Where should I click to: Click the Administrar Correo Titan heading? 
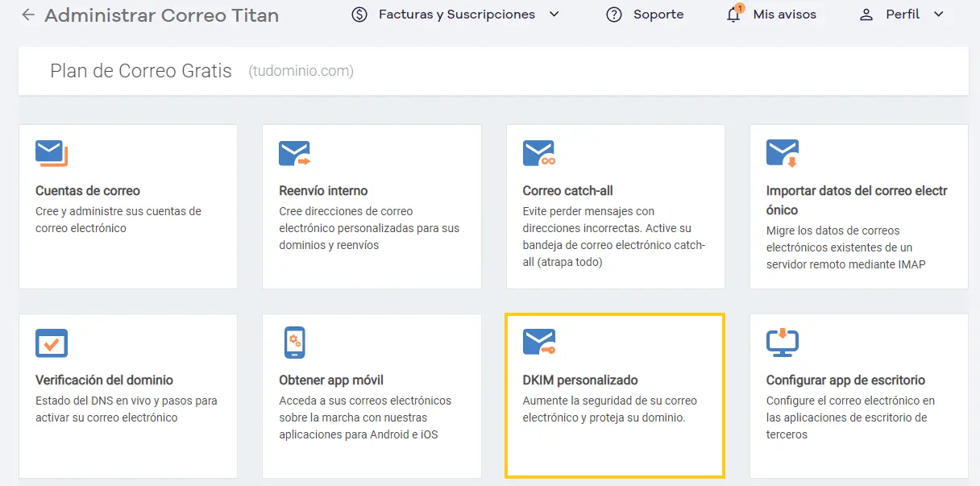(161, 15)
